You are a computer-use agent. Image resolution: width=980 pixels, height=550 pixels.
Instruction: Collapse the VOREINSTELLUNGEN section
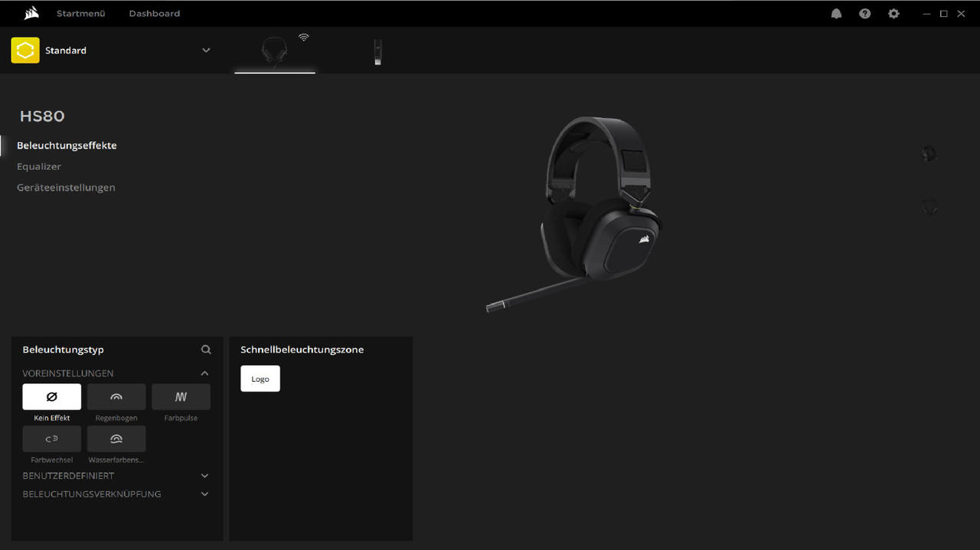tap(204, 373)
